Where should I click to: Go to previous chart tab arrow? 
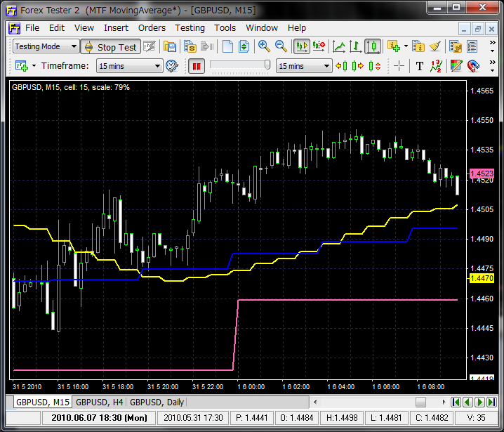pos(468,402)
